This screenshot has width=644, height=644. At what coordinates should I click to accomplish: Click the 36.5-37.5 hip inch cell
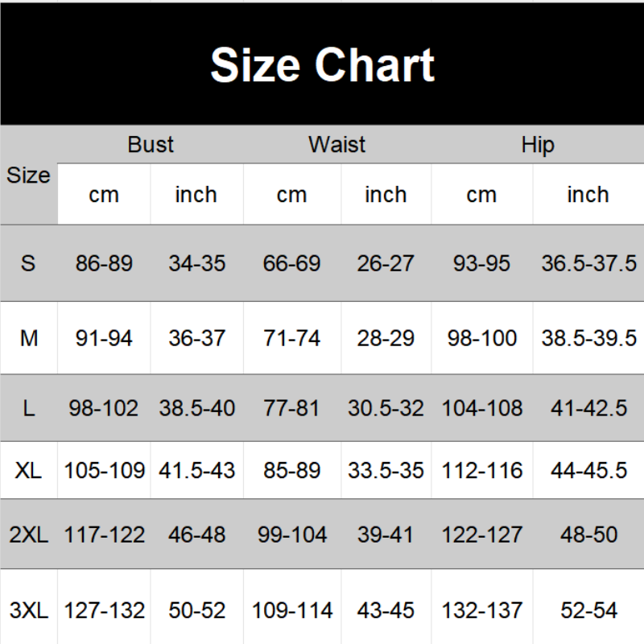click(x=588, y=263)
